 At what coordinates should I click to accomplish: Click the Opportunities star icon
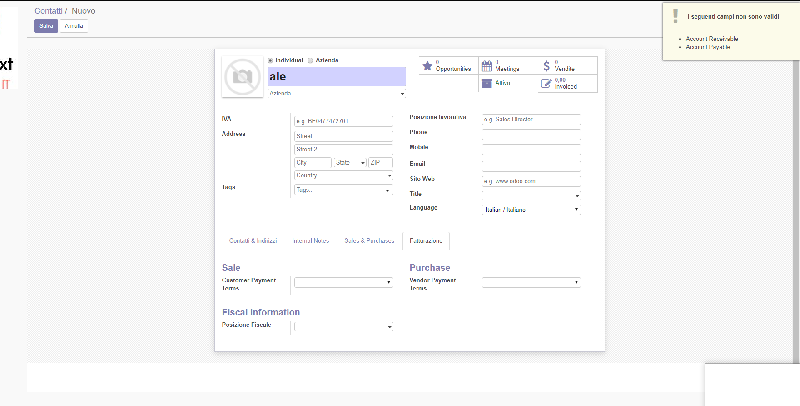[427, 66]
